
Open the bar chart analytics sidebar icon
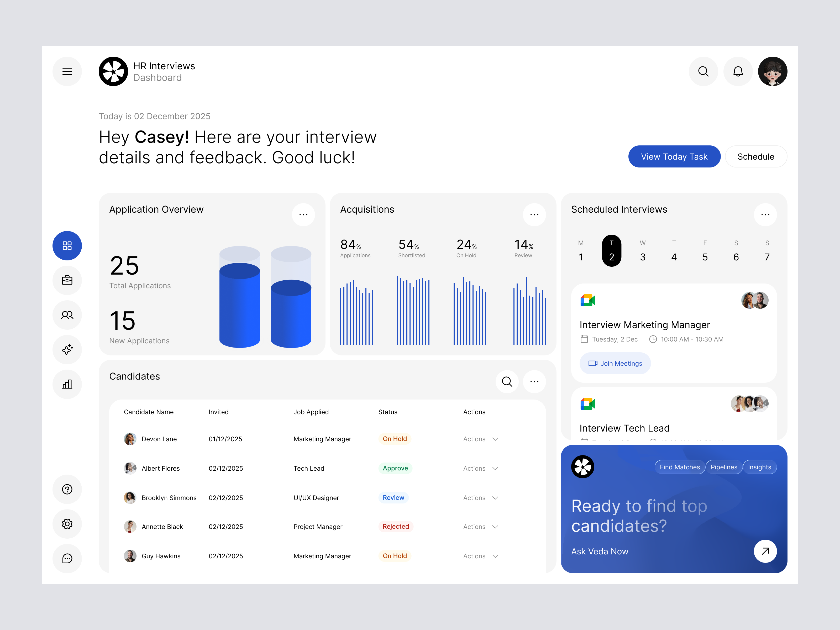[x=67, y=384]
